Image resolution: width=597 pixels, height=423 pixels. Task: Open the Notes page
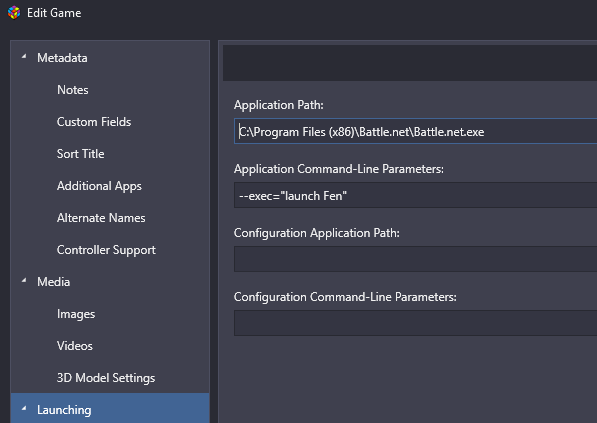(72, 90)
